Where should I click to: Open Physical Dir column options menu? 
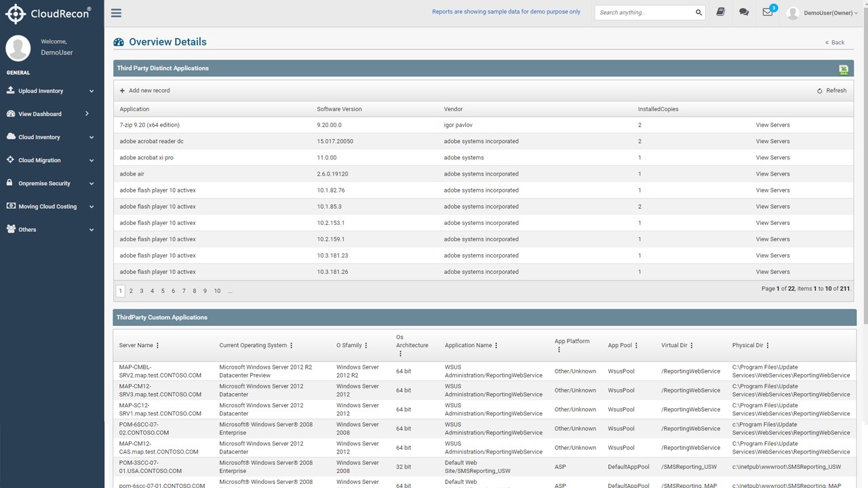768,346
